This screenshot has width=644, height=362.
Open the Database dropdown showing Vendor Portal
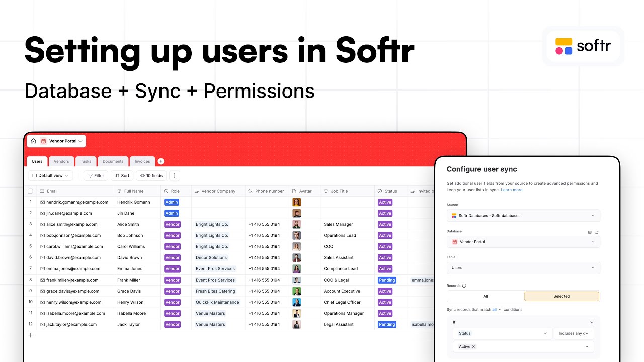[x=523, y=242]
